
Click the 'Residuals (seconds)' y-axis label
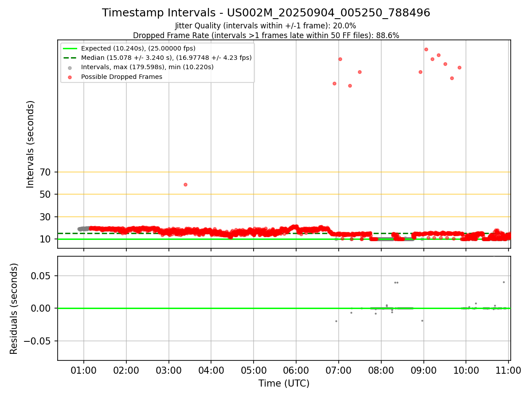(x=14, y=309)
